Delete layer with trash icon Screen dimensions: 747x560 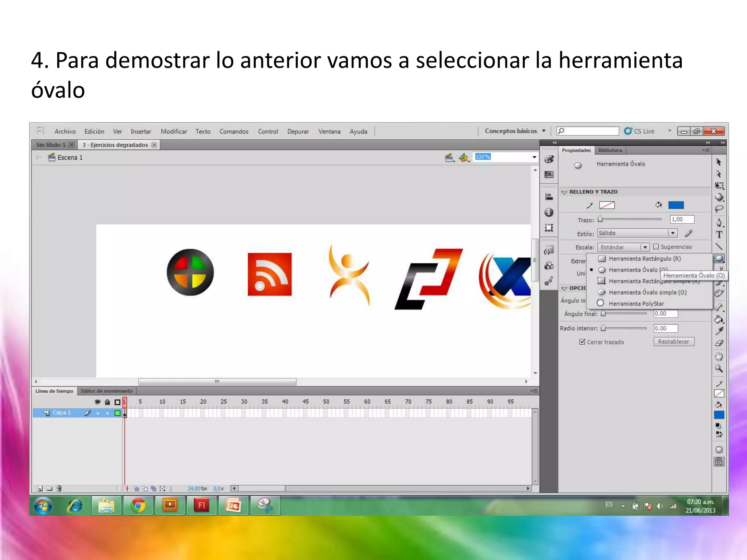[x=59, y=489]
